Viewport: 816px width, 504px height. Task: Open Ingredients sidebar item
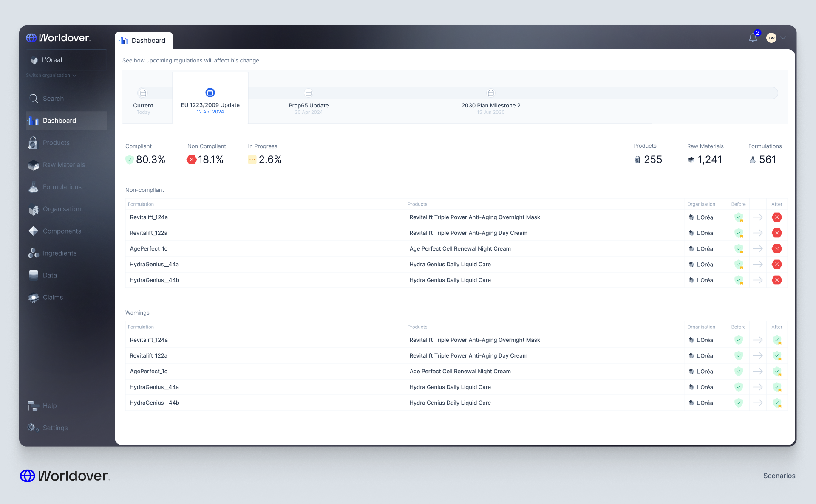coord(60,253)
